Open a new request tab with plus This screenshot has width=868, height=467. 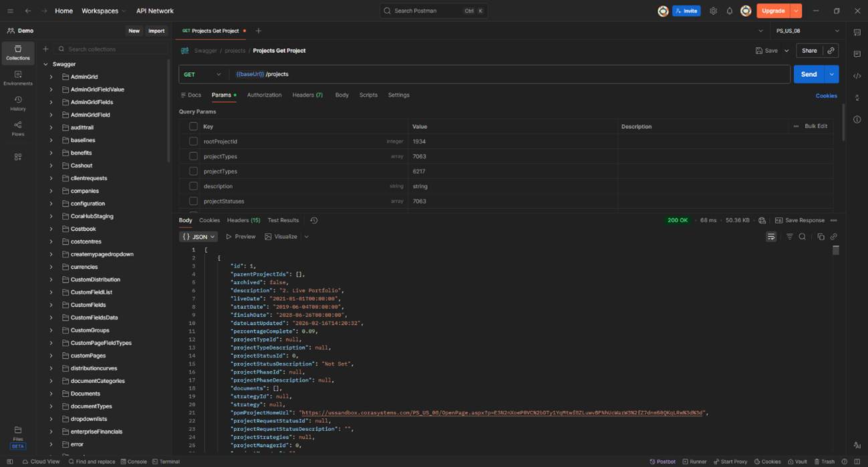259,31
